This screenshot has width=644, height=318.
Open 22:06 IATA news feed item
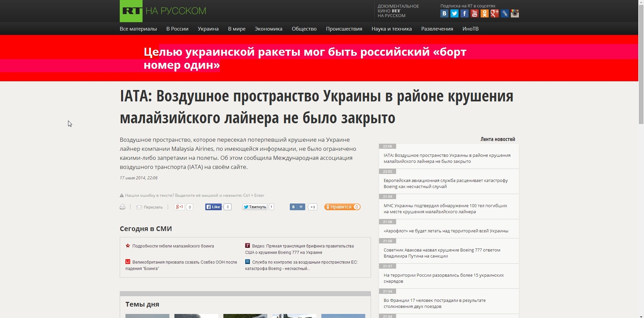447,158
